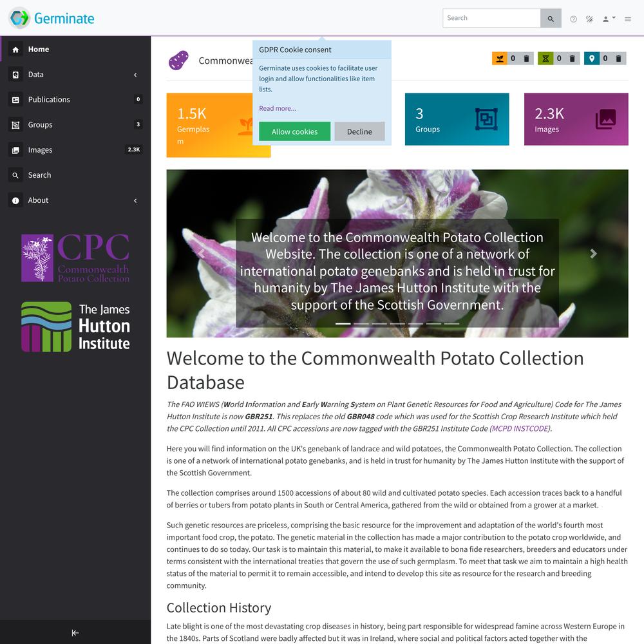Click the Data icon in the sidebar

click(15, 75)
